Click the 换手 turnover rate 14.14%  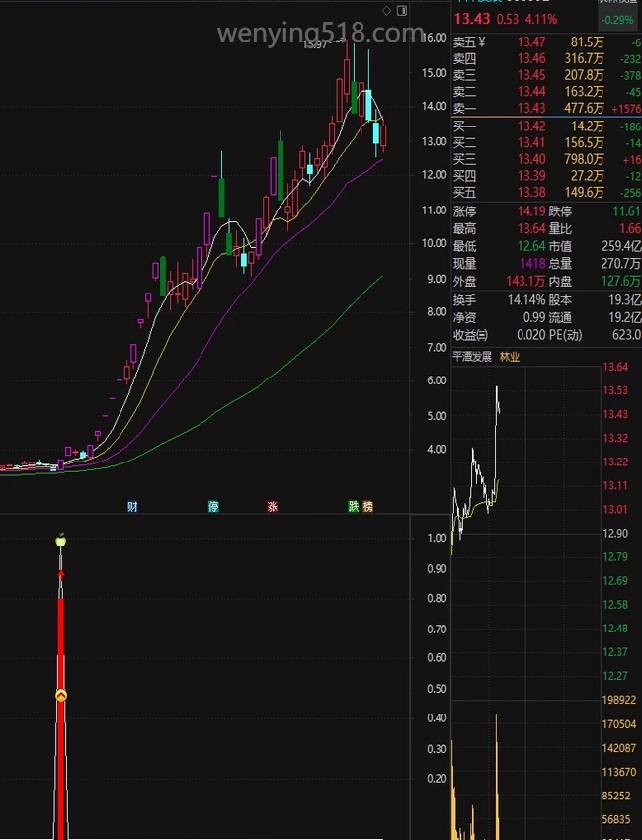pyautogui.click(x=526, y=299)
